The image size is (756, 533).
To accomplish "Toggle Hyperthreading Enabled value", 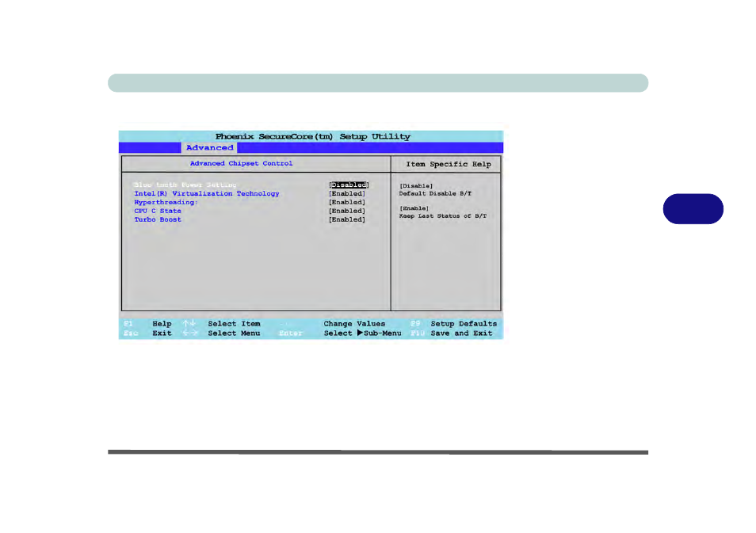I will click(347, 203).
